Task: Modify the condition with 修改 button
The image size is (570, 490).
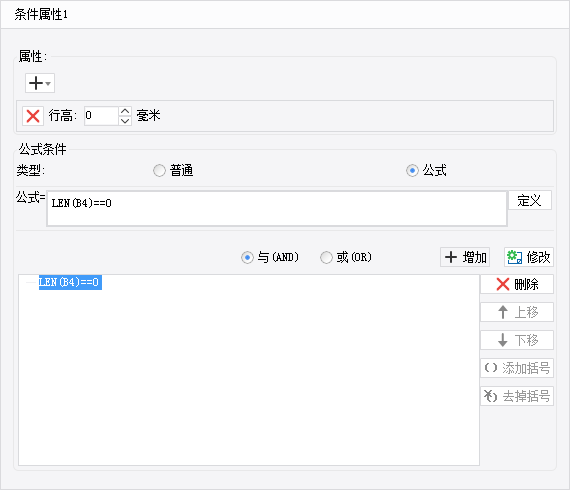Action: (x=529, y=257)
